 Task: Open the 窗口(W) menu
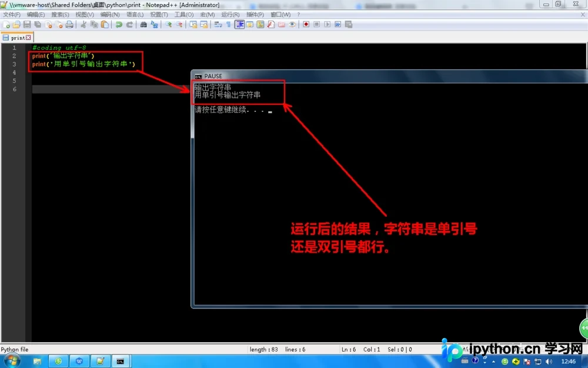pyautogui.click(x=280, y=14)
